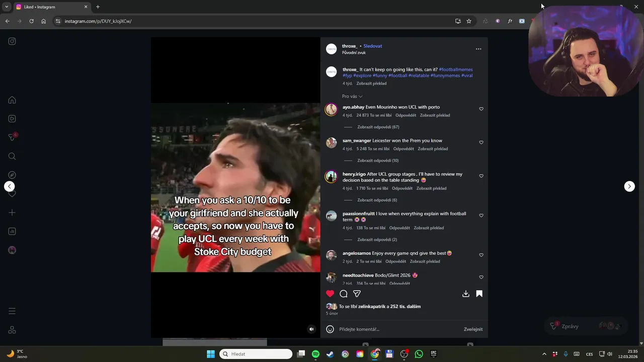Viewport: 644px width, 362px height.
Task: Open 24 873 To se mi líbí likes
Action: click(374, 116)
